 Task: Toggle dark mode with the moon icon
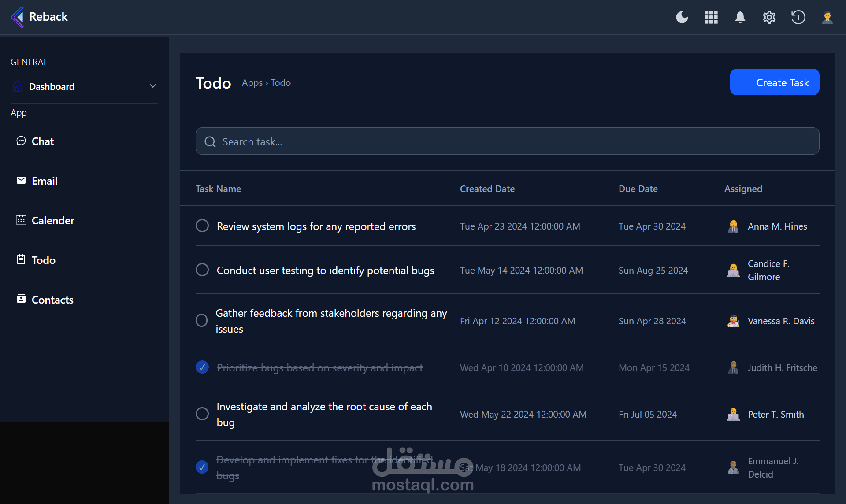click(x=682, y=17)
